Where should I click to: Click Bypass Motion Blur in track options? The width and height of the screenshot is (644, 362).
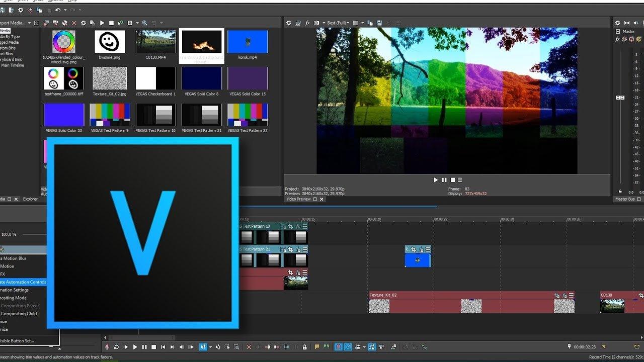[15, 258]
